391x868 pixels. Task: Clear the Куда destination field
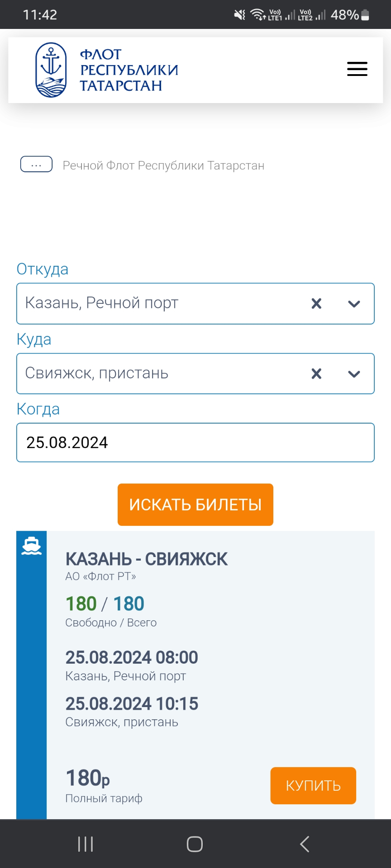click(316, 373)
